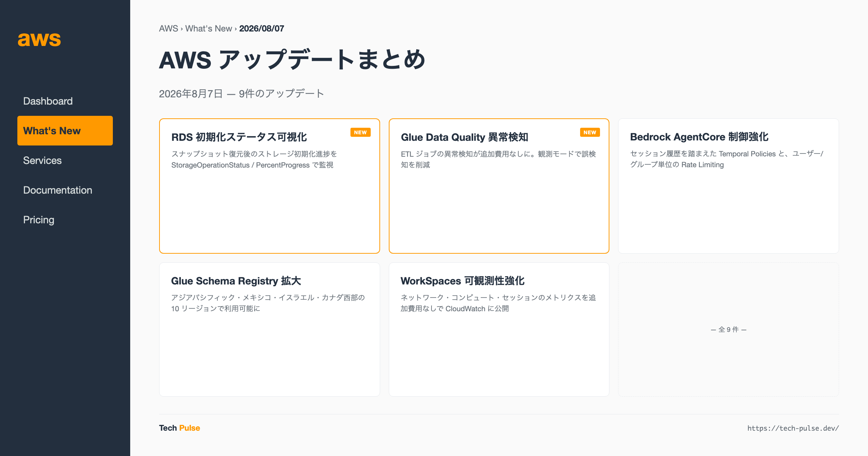Open Documentation from the sidebar
Viewport: 868px width, 456px height.
pyautogui.click(x=65, y=190)
